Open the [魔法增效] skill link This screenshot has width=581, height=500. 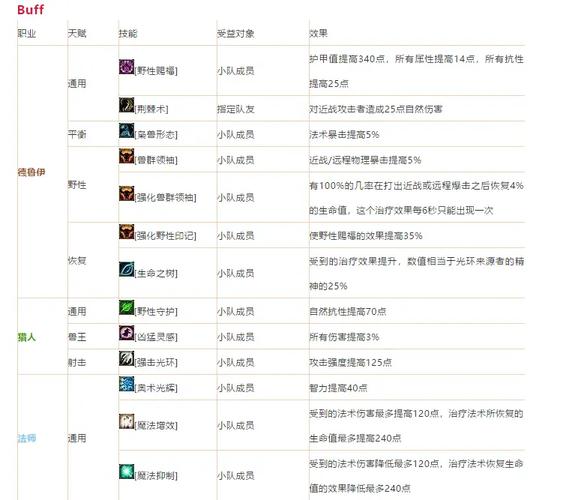click(156, 426)
